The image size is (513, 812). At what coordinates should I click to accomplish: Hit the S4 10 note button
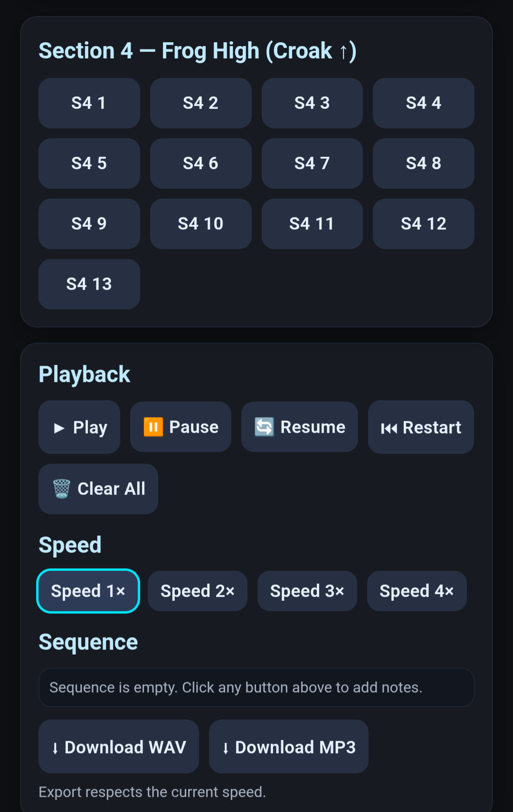(x=201, y=224)
